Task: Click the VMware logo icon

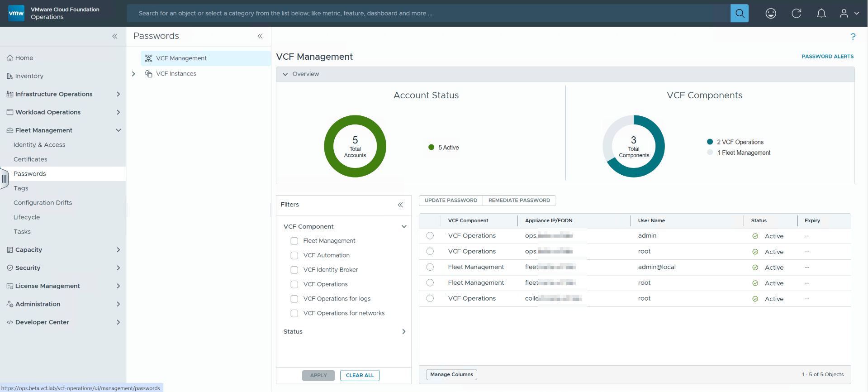Action: point(16,13)
